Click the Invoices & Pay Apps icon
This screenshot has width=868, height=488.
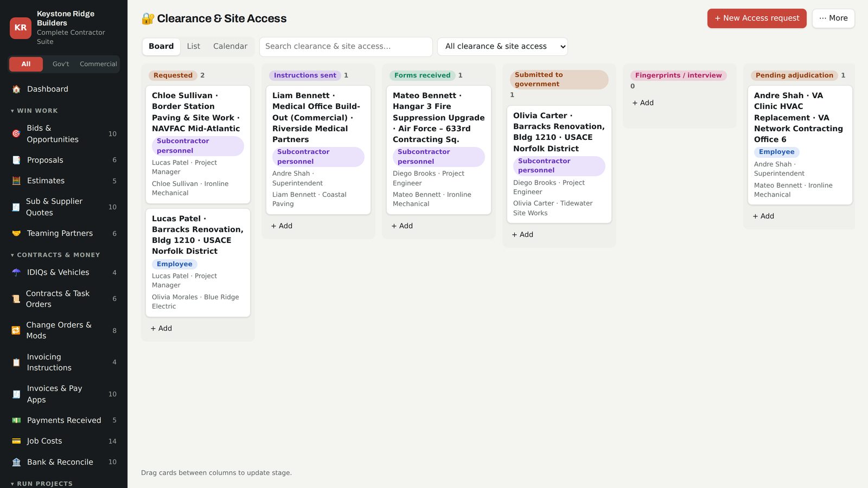(x=16, y=394)
